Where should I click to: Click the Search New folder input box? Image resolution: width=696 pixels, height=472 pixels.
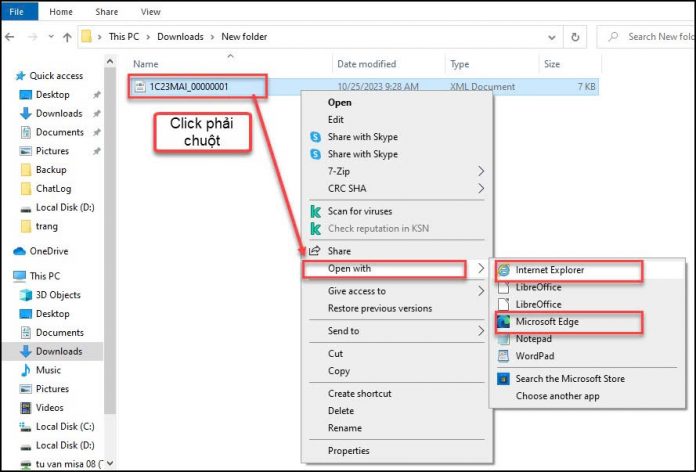coord(647,37)
